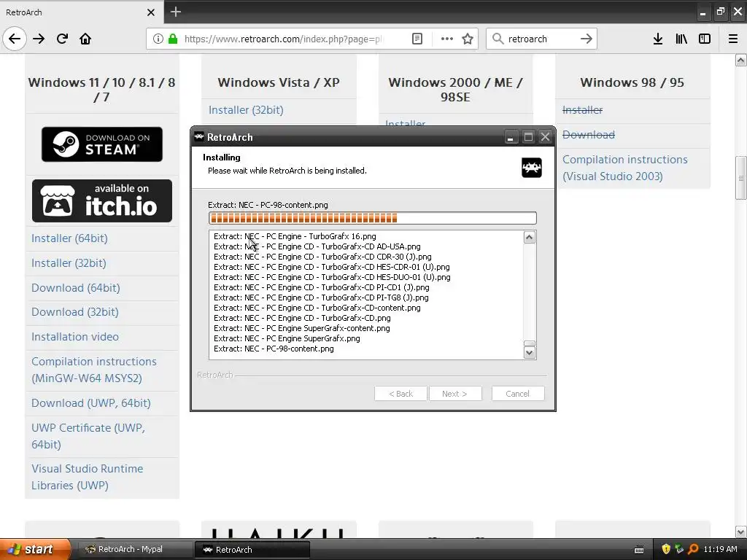The width and height of the screenshot is (747, 560).
Task: Go forward using the browser forward arrow
Action: tap(39, 39)
